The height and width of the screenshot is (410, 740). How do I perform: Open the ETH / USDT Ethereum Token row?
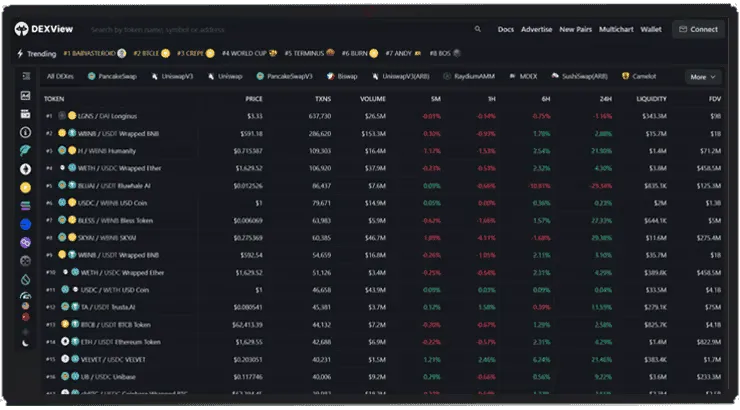pos(383,342)
